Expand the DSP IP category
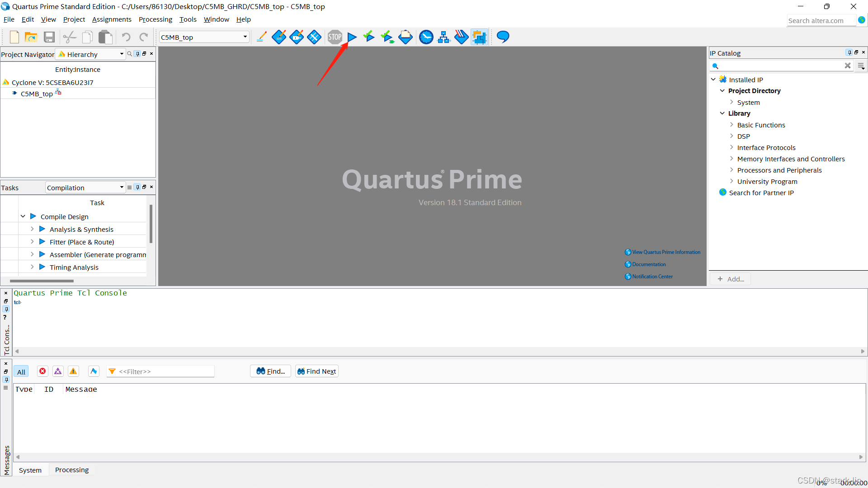868x488 pixels. [731, 136]
